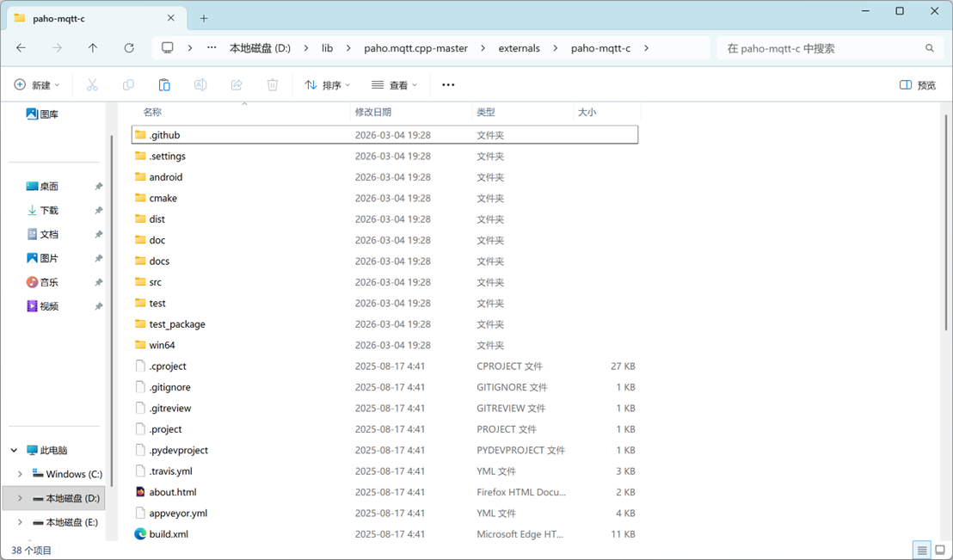
Task: Click the Copy icon in toolbar
Action: pyautogui.click(x=128, y=85)
